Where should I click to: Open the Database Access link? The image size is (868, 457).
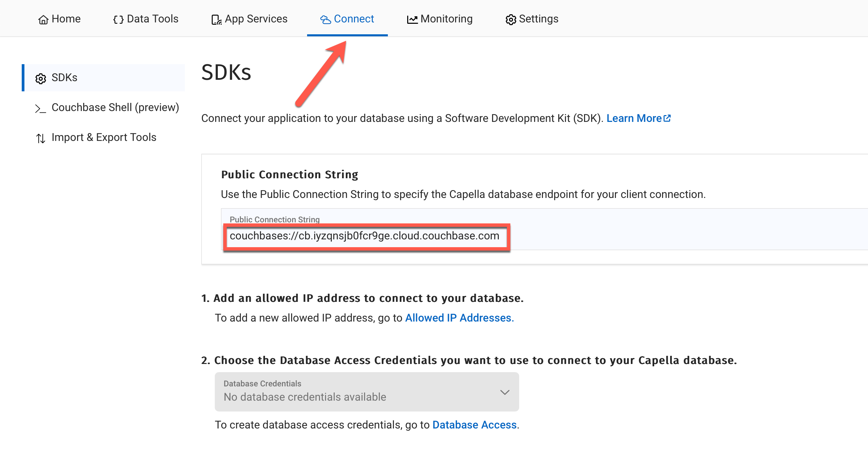474,425
